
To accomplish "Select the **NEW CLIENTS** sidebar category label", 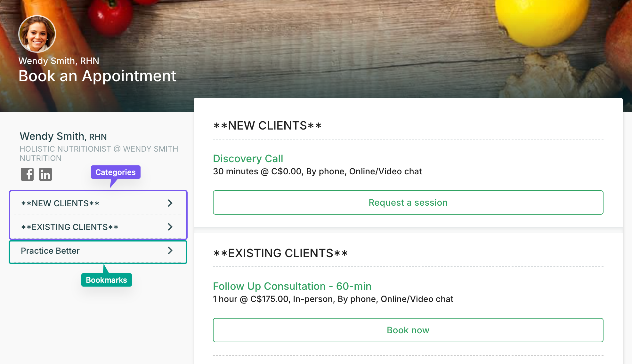I will (60, 203).
